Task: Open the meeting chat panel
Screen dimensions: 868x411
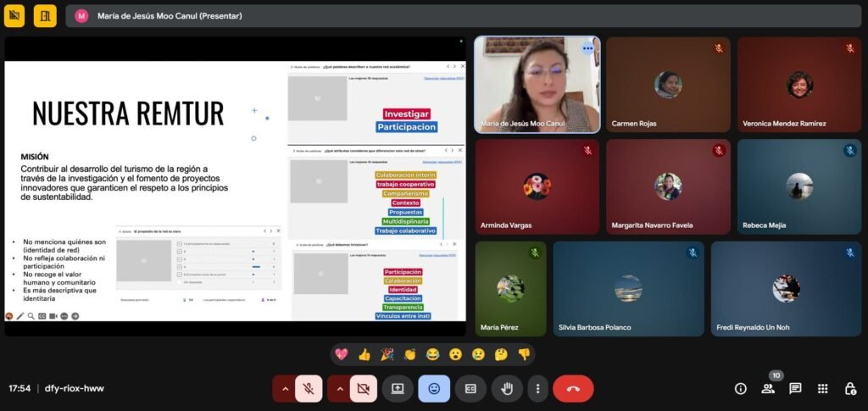Action: click(x=795, y=389)
